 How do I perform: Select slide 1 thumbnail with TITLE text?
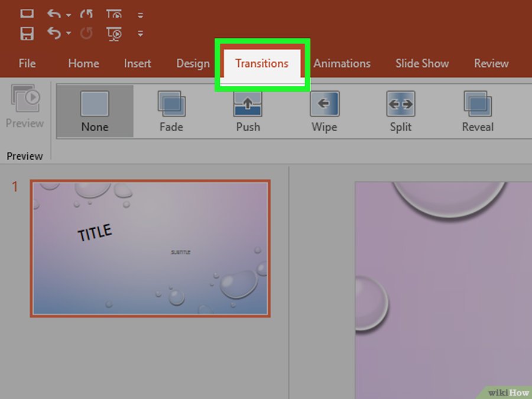tap(150, 248)
